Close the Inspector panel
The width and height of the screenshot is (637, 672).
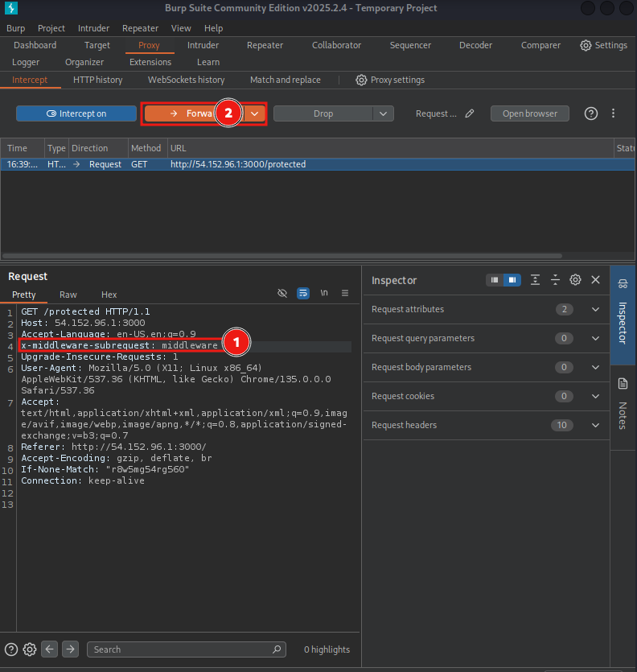pyautogui.click(x=595, y=280)
